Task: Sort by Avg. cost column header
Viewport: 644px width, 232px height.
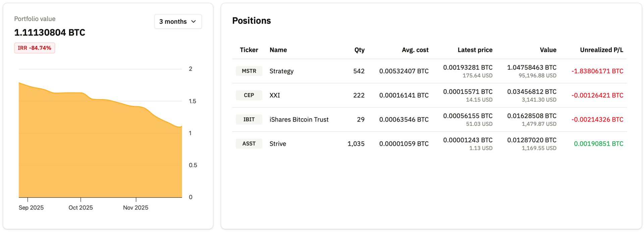Action: 415,50
